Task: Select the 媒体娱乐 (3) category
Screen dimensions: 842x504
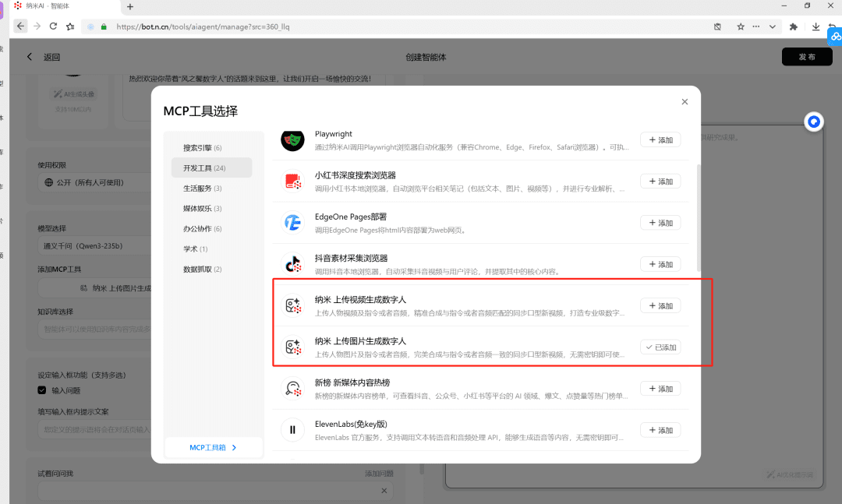Action: (211, 208)
